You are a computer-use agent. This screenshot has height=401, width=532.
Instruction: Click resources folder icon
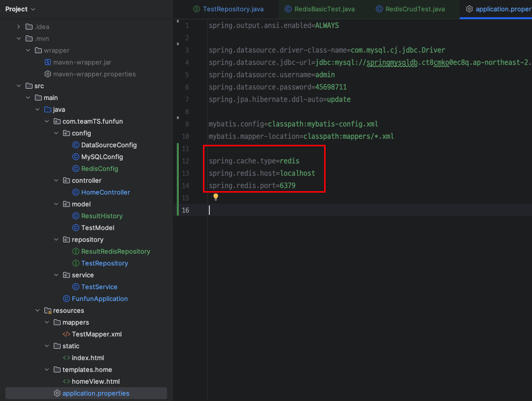(48, 310)
